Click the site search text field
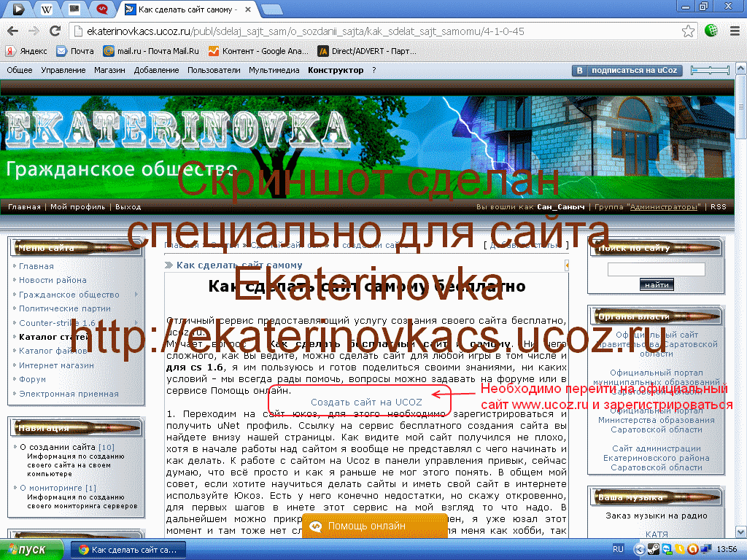 coord(656,270)
